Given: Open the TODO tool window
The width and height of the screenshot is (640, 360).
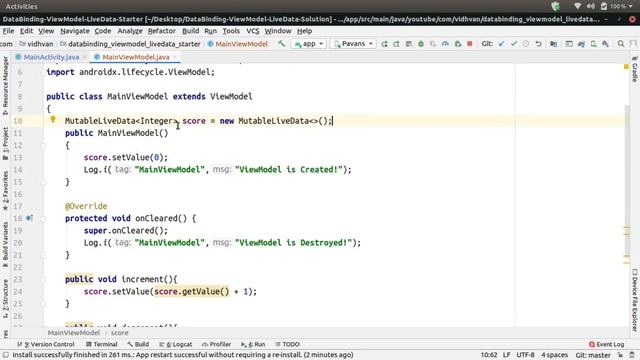Looking at the screenshot, I should pyautogui.click(x=287, y=344).
